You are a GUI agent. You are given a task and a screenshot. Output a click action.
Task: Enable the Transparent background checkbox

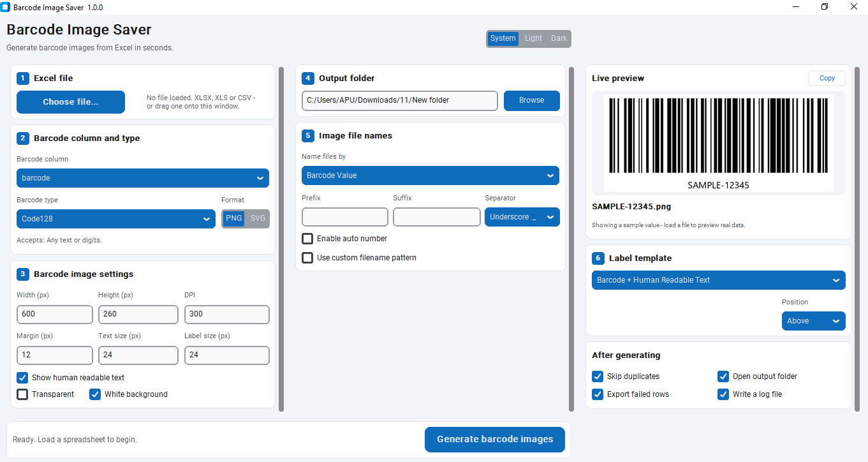[x=22, y=394]
